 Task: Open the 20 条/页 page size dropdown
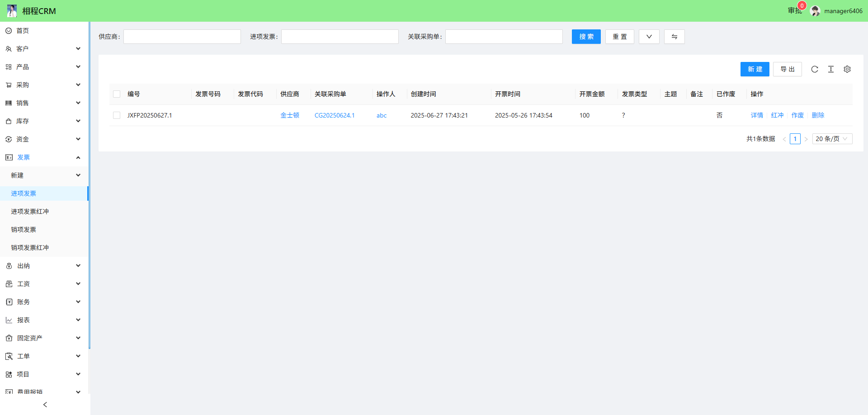[832, 139]
